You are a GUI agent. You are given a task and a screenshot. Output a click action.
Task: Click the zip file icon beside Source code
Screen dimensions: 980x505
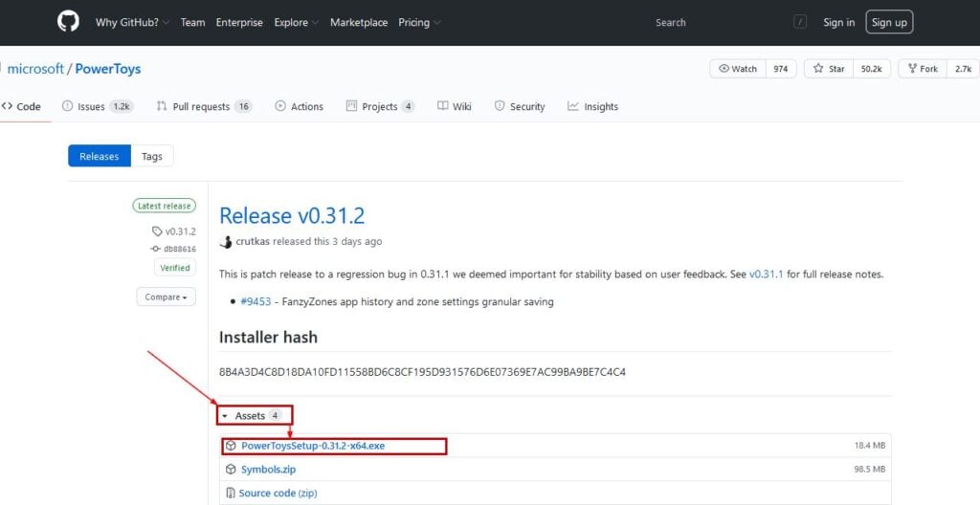pos(230,494)
